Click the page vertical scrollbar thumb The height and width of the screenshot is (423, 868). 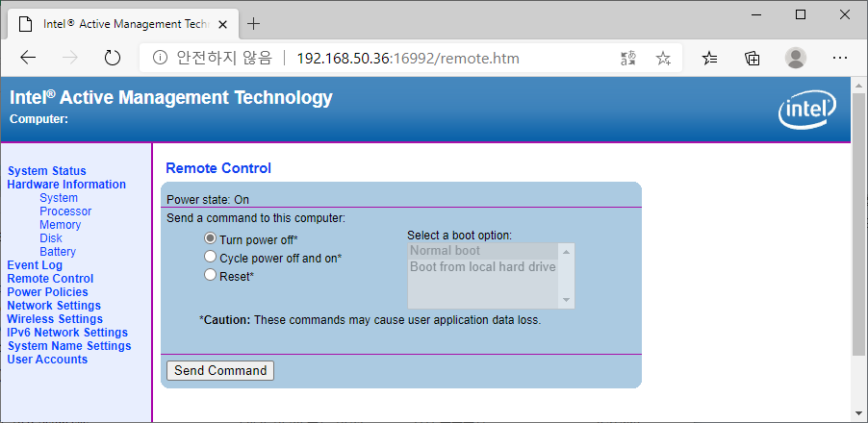pyautogui.click(x=858, y=224)
